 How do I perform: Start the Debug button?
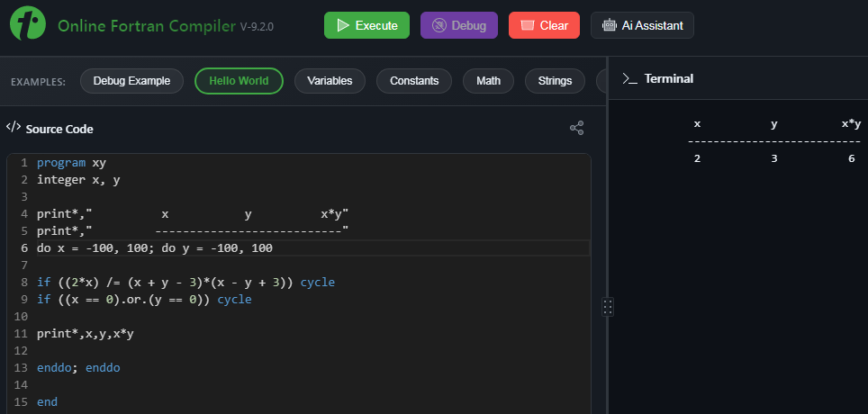pos(459,25)
